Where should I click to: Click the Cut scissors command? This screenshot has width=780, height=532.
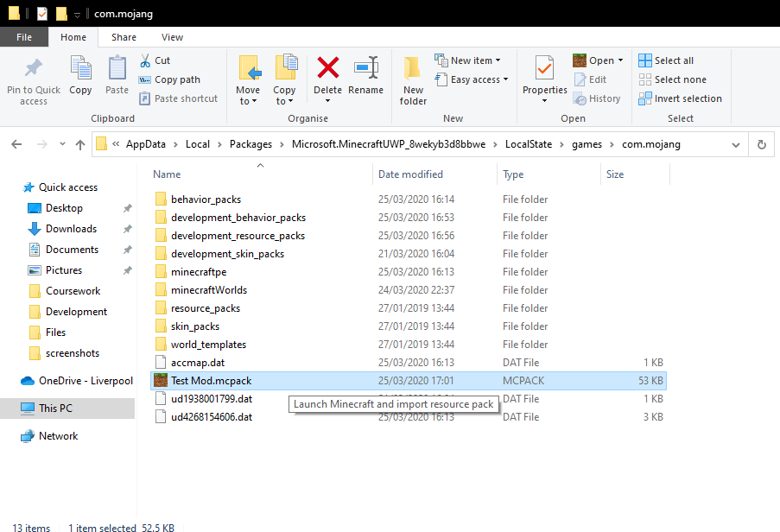[155, 60]
